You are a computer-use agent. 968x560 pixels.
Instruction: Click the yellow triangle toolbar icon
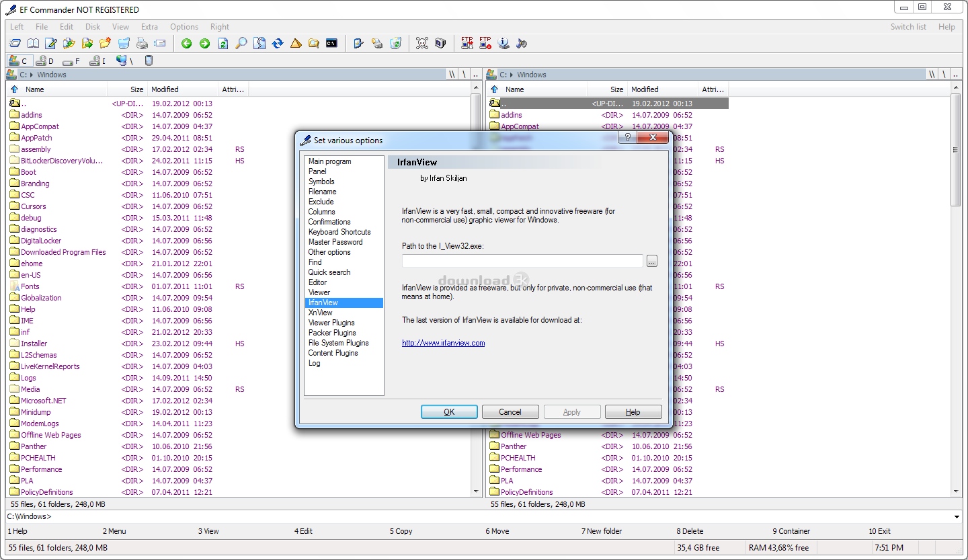pyautogui.click(x=295, y=44)
